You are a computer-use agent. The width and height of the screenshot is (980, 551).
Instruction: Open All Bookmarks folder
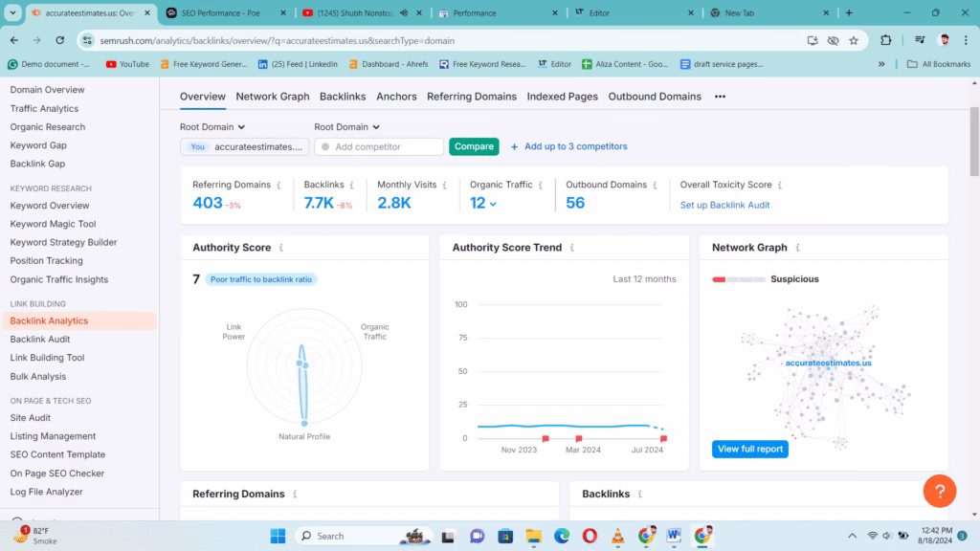point(939,64)
